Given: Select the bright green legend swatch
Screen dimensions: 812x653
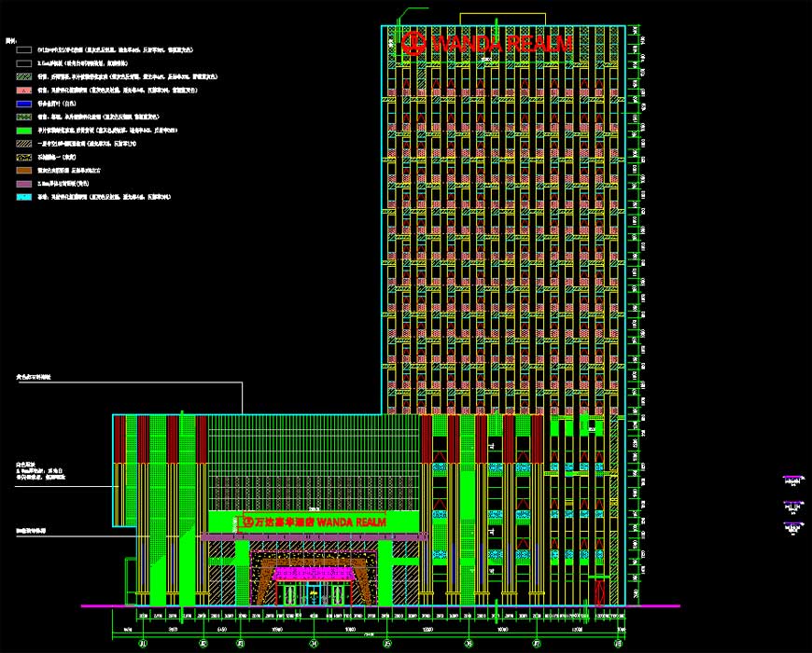Looking at the screenshot, I should click(24, 131).
